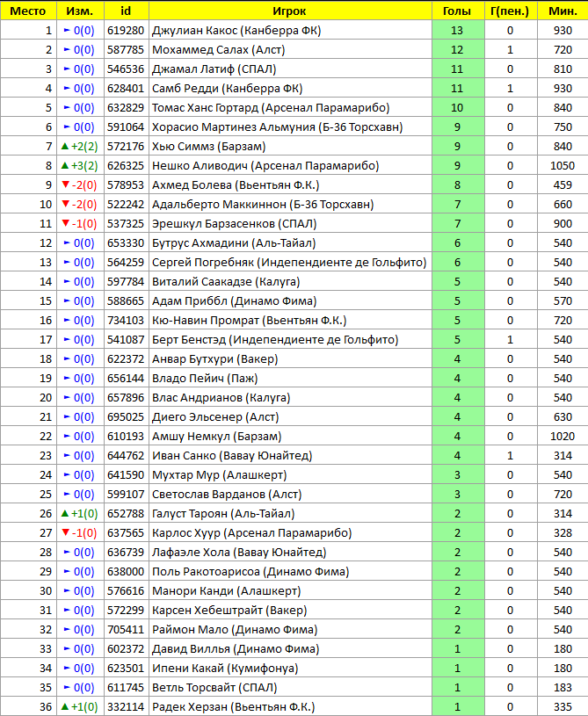This screenshot has width=588, height=716.
Task: Select player Ипени Какай (Кумифонуа)
Action: pyautogui.click(x=225, y=669)
